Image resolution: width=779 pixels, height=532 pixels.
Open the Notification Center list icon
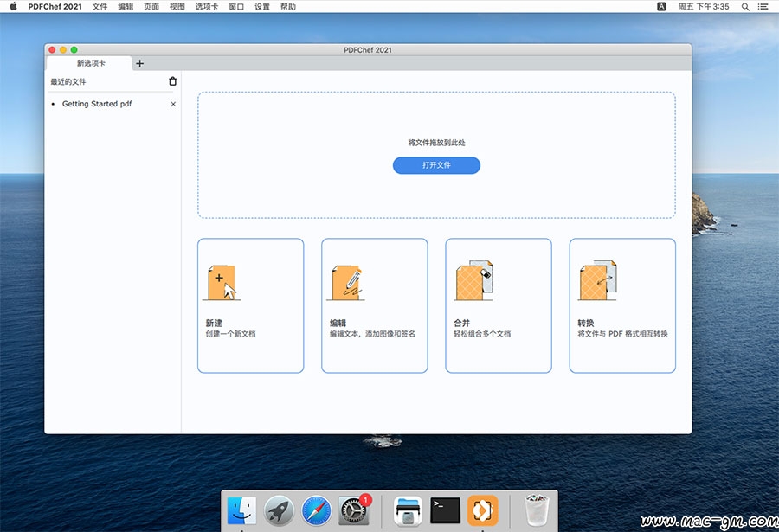[763, 6]
